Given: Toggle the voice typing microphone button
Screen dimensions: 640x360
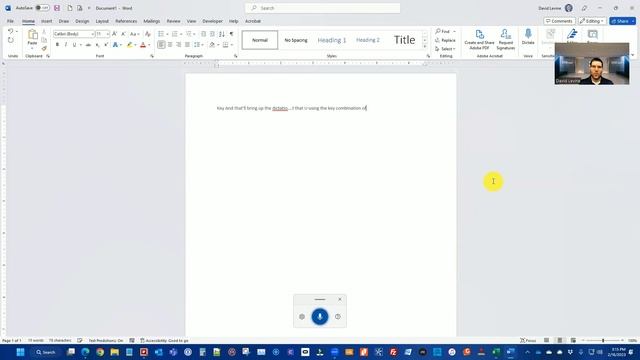Looking at the screenshot, I should point(320,317).
